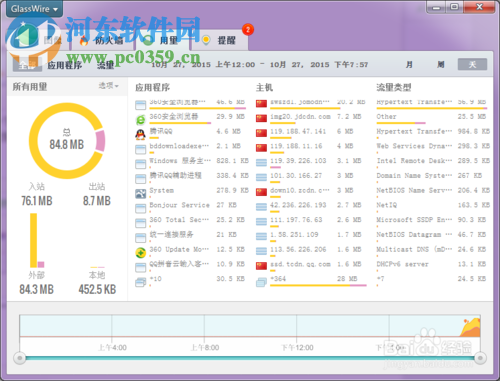Click the 主机 column header
The width and height of the screenshot is (500, 381).
[x=264, y=88]
